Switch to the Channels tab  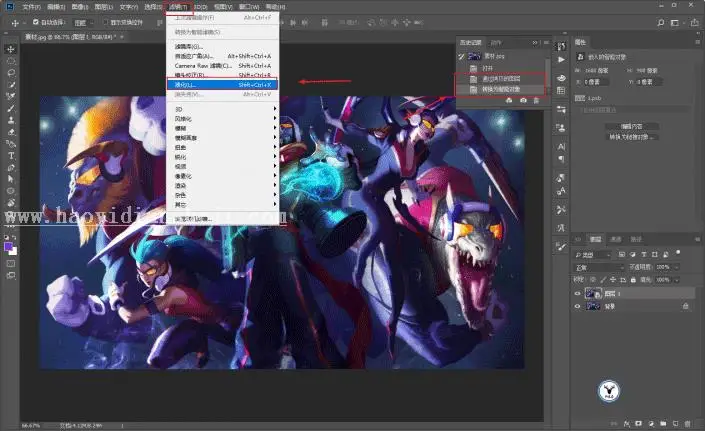[616, 239]
